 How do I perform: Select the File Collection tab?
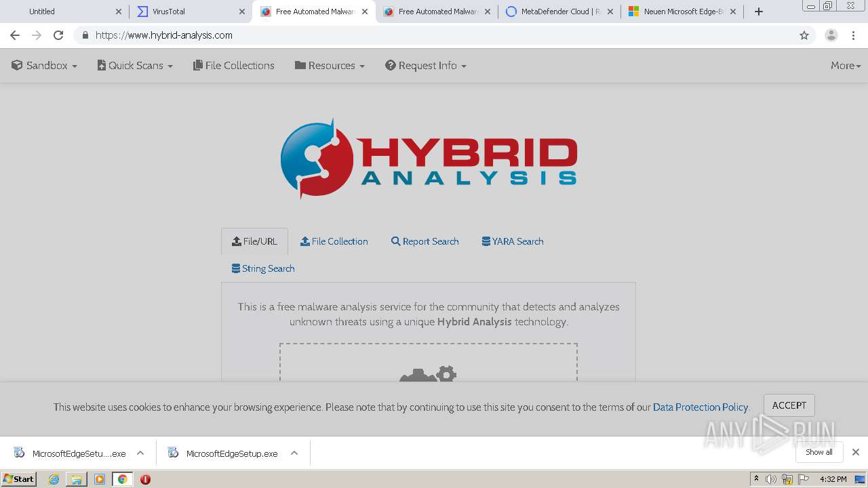334,241
